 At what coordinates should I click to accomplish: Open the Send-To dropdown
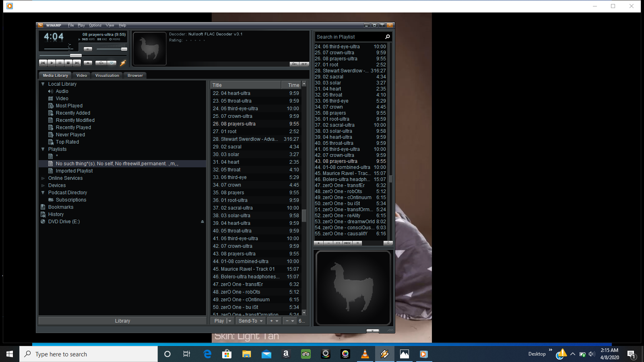[x=250, y=321]
